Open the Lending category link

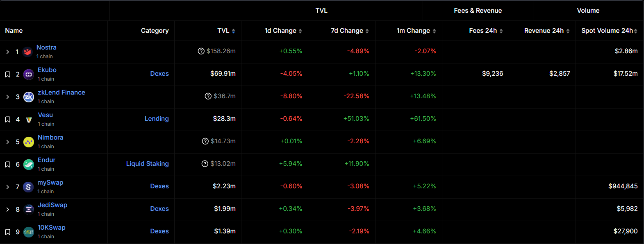click(x=157, y=119)
